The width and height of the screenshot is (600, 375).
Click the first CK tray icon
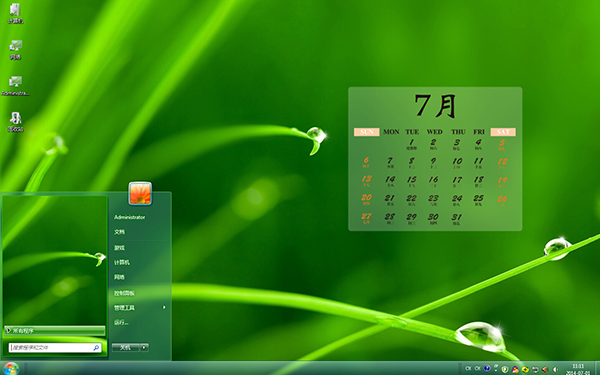pyautogui.click(x=468, y=368)
